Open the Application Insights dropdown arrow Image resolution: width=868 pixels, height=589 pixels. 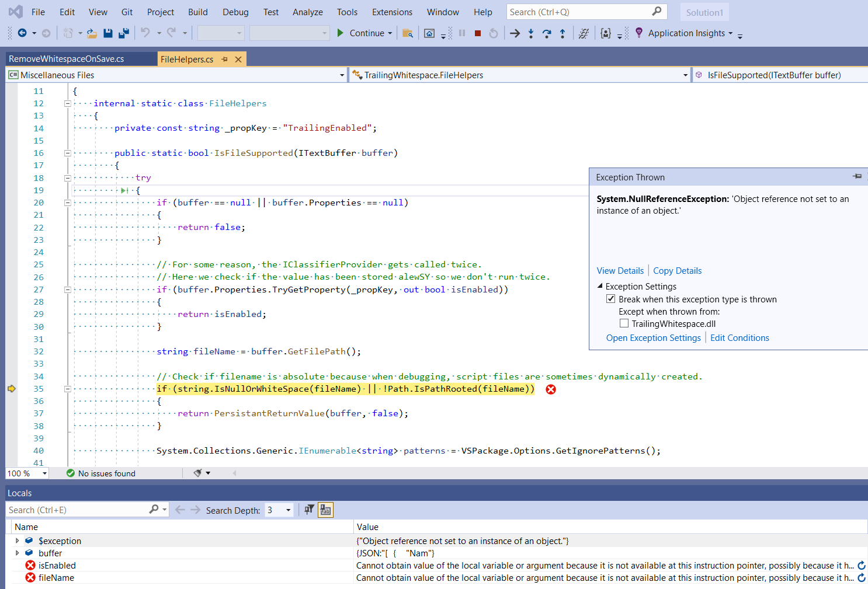731,33
